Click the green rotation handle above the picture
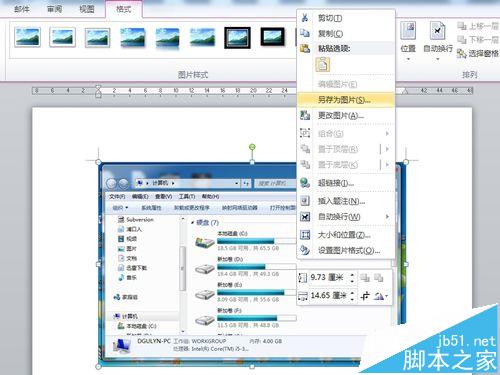The height and width of the screenshot is (375, 500). pos(252,147)
